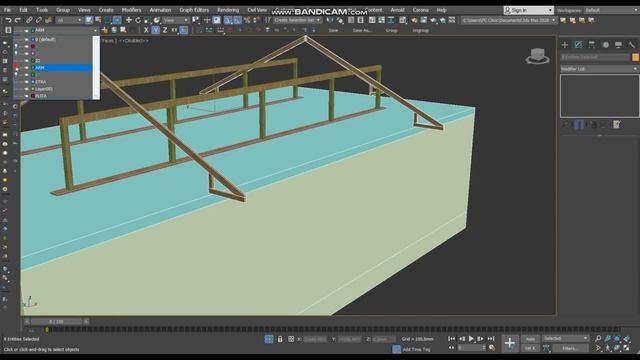Constrain to the X axis

(x=146, y=30)
